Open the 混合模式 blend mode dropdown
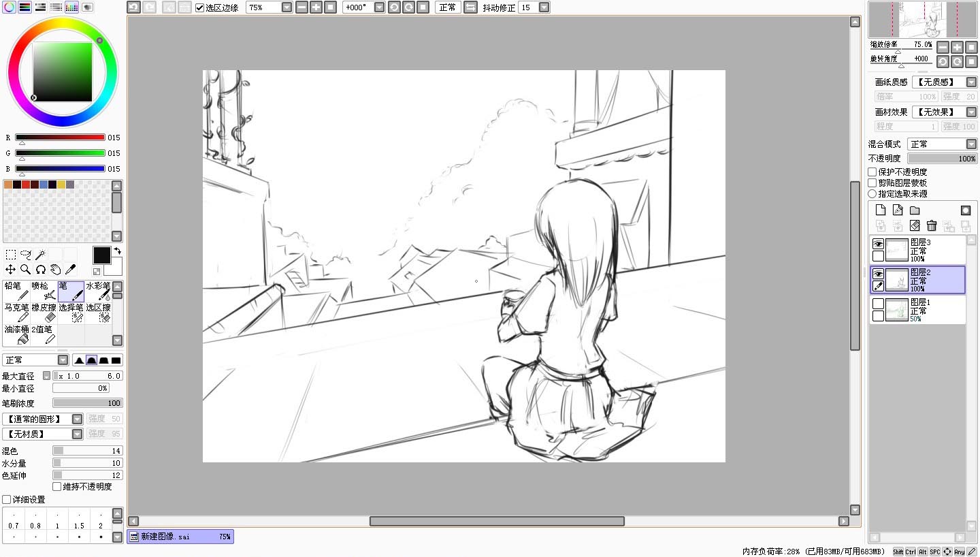 click(x=971, y=144)
